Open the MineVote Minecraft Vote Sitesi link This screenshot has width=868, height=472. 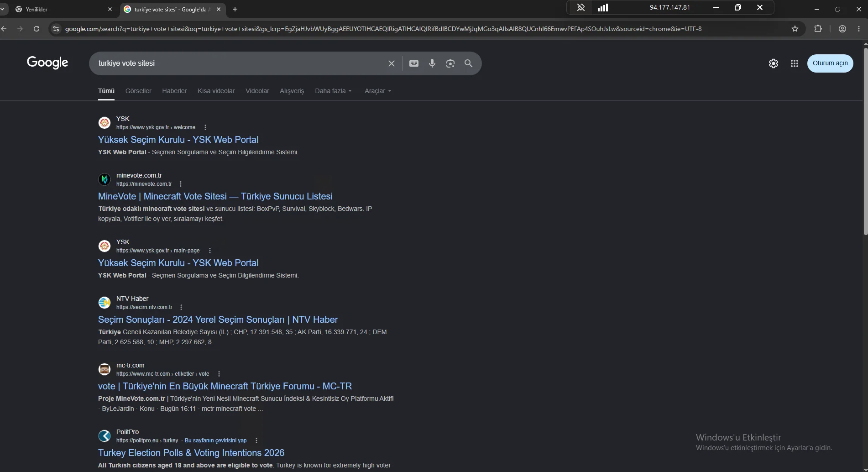click(x=215, y=196)
